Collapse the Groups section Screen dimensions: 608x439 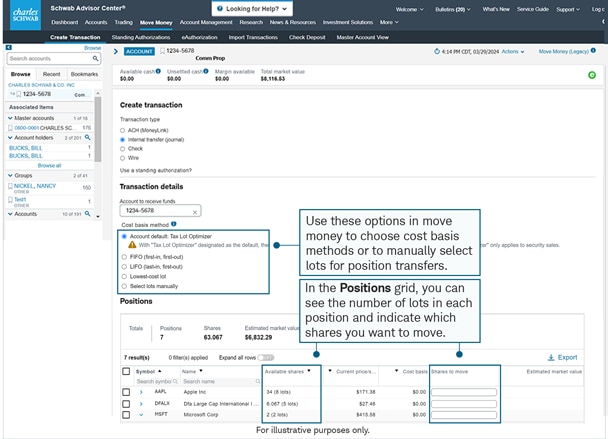tap(10, 175)
